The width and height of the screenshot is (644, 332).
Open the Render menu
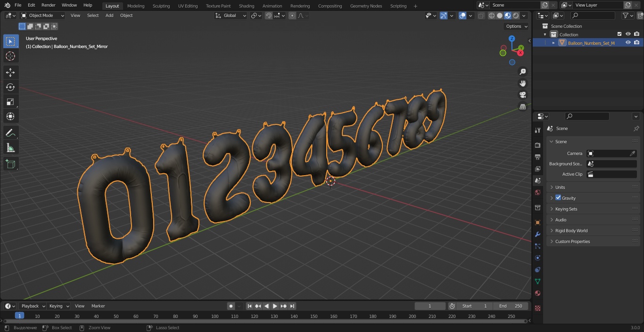[49, 5]
